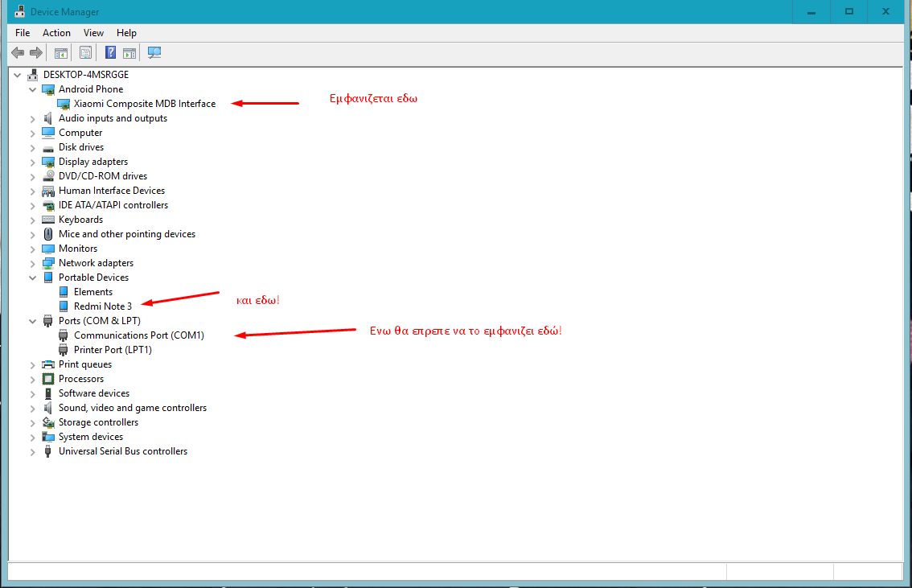Close the Device Manager window
Image resolution: width=912 pixels, height=588 pixels.
[x=885, y=11]
